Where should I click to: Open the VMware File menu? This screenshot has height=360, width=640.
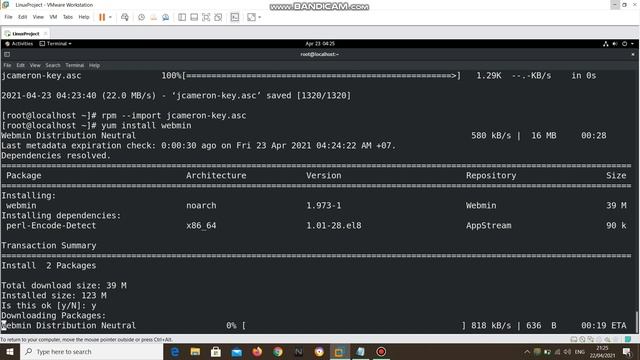[x=8, y=17]
